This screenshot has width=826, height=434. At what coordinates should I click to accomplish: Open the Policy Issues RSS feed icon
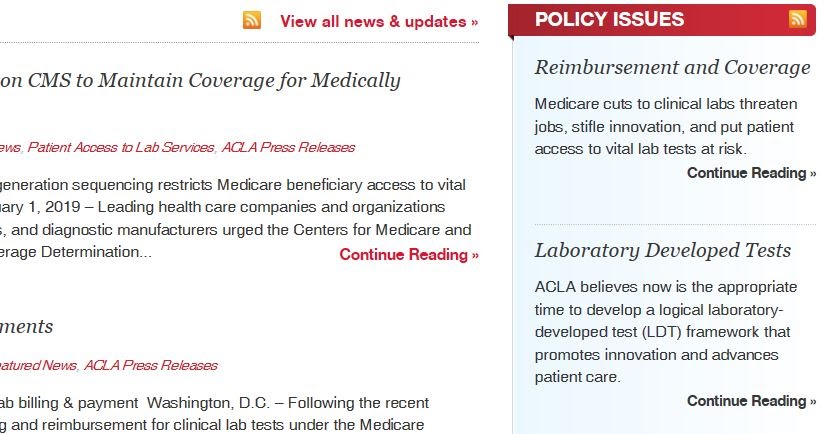(x=797, y=19)
